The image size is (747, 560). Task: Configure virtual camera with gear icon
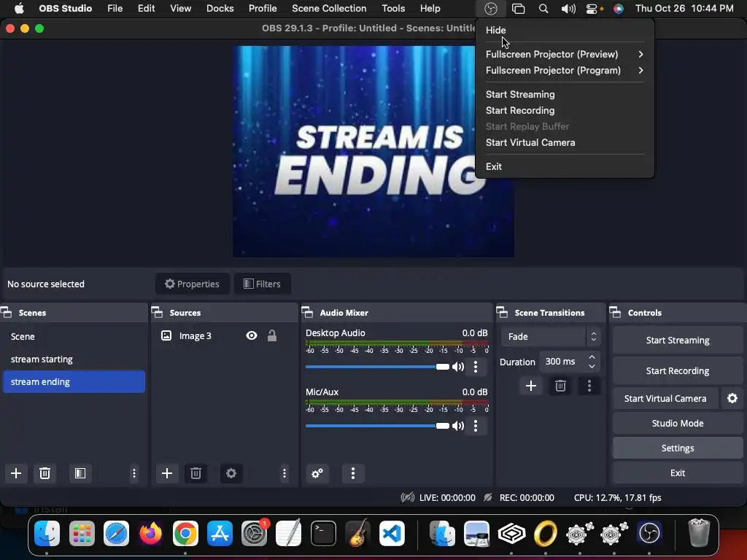coord(732,398)
